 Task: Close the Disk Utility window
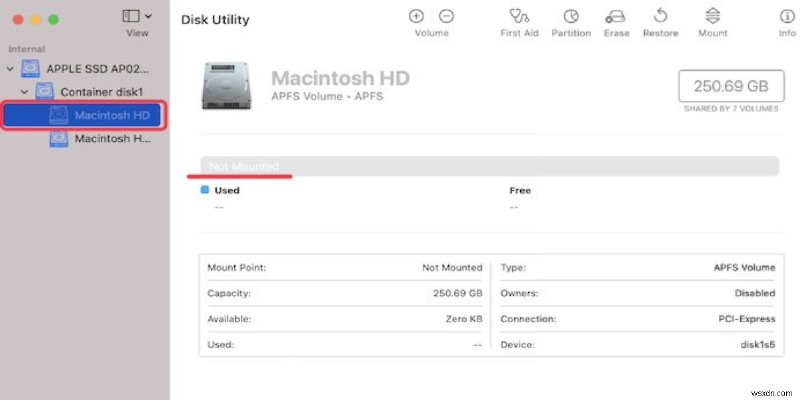(x=18, y=20)
